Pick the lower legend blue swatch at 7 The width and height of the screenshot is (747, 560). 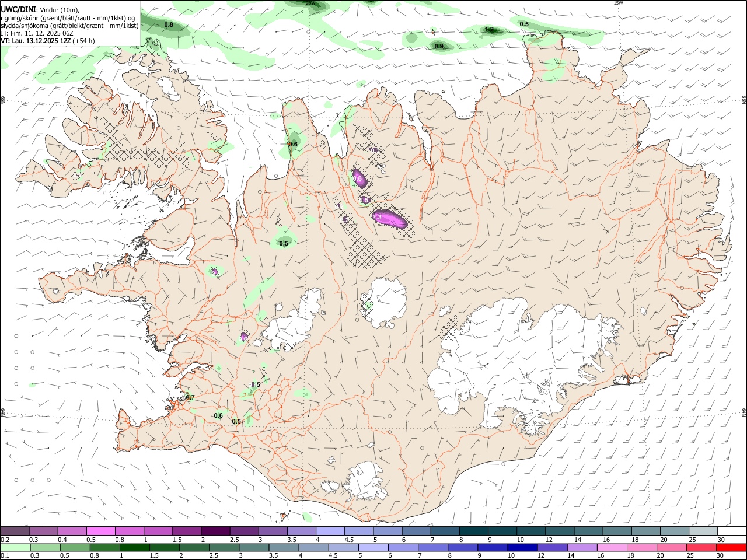[x=433, y=547]
